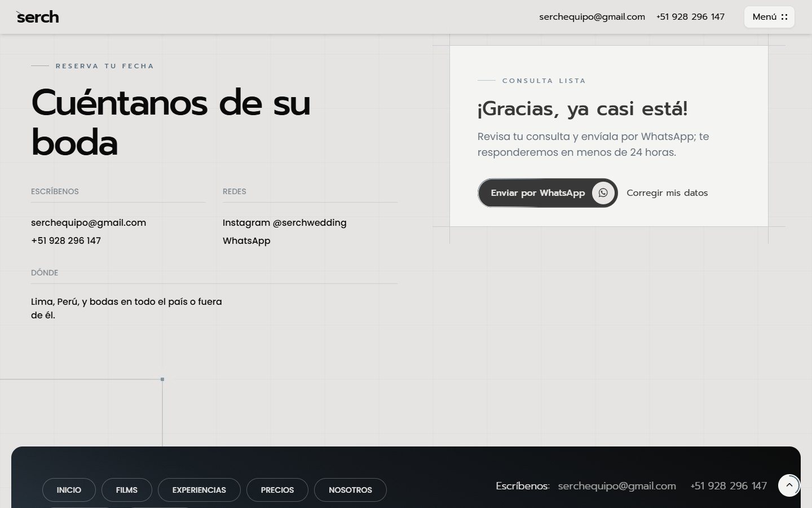Click the serch logo in header

[37, 17]
